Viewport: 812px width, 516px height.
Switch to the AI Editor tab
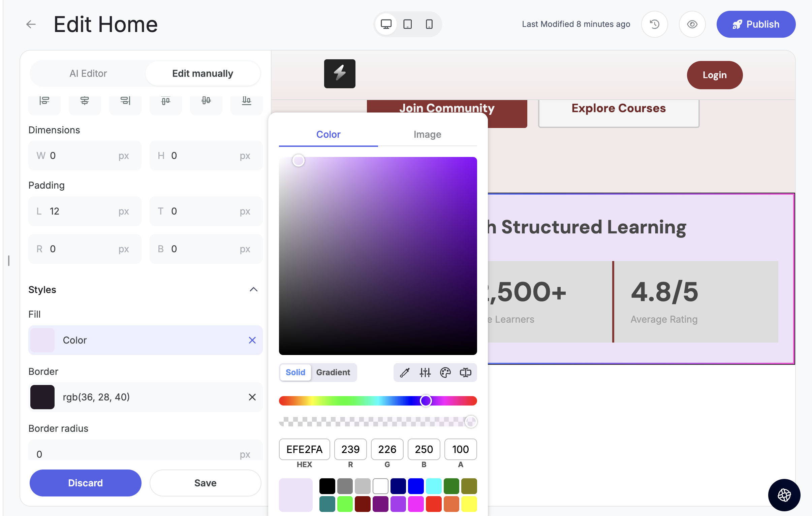pos(88,73)
